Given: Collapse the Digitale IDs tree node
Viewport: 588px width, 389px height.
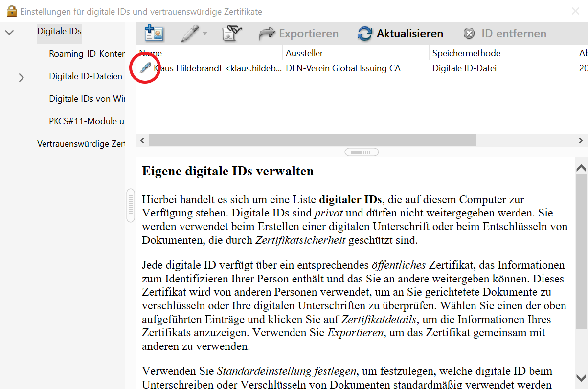Looking at the screenshot, I should [9, 32].
